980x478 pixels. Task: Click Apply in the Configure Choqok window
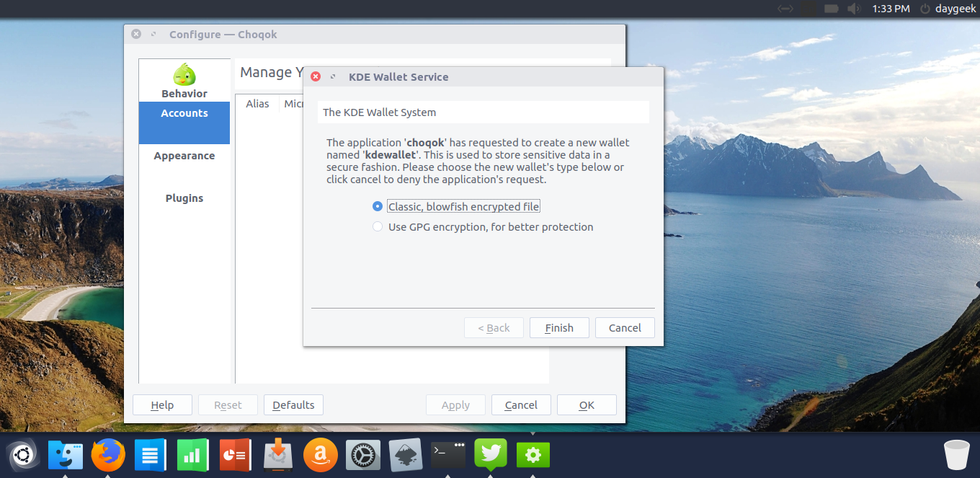455,404
